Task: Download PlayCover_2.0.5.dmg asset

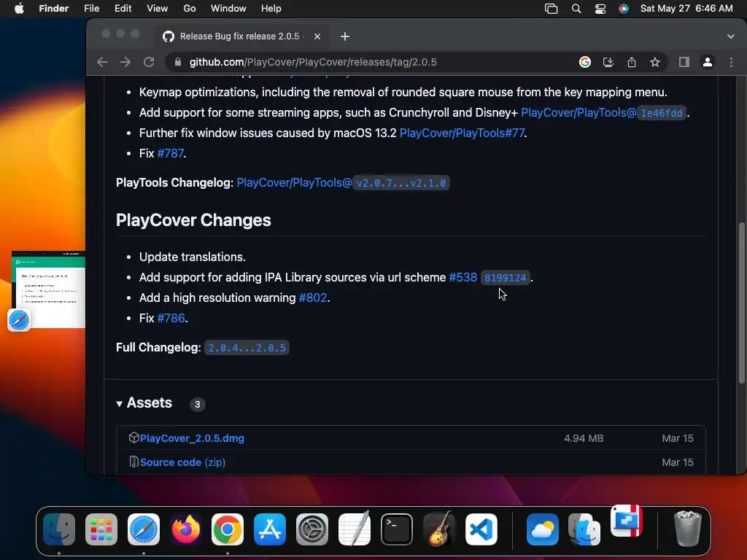Action: pos(192,438)
